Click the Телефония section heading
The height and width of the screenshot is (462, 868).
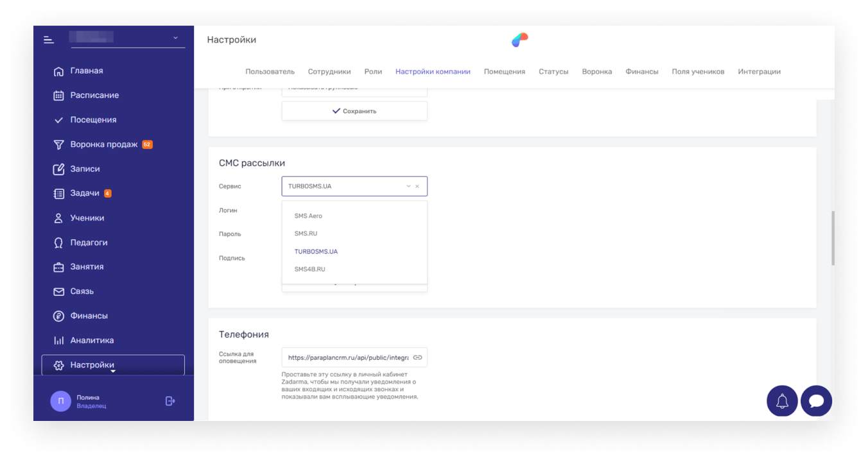tap(244, 334)
